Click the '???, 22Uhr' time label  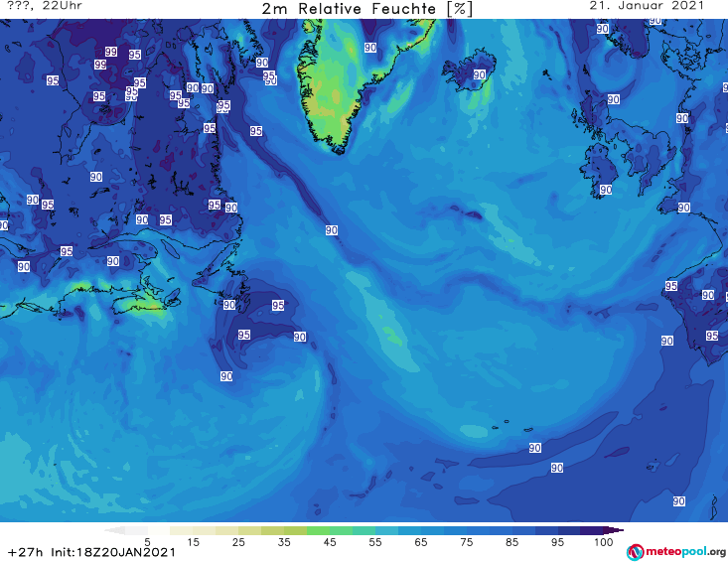45,6
